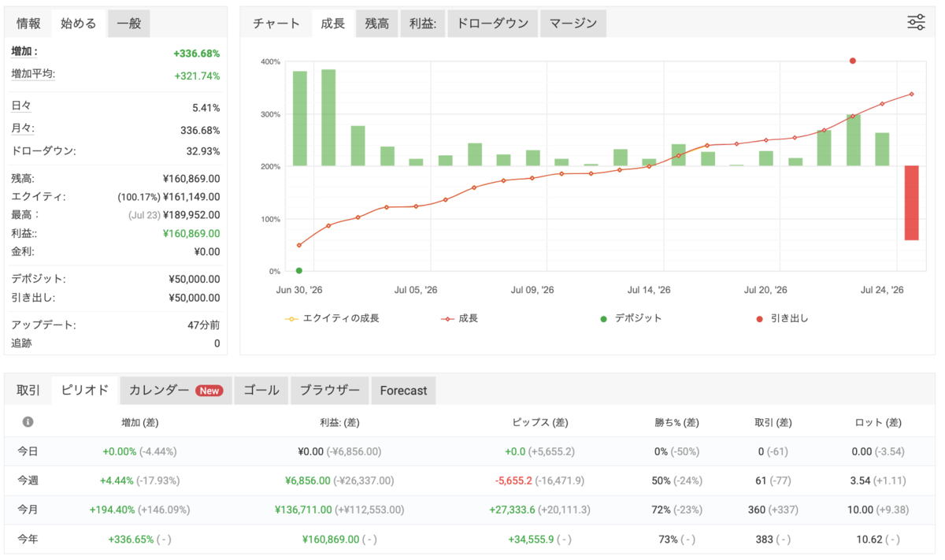Image resolution: width=945 pixels, height=560 pixels.
Task: Click the red withdrawal dot on chart
Action: (x=853, y=61)
